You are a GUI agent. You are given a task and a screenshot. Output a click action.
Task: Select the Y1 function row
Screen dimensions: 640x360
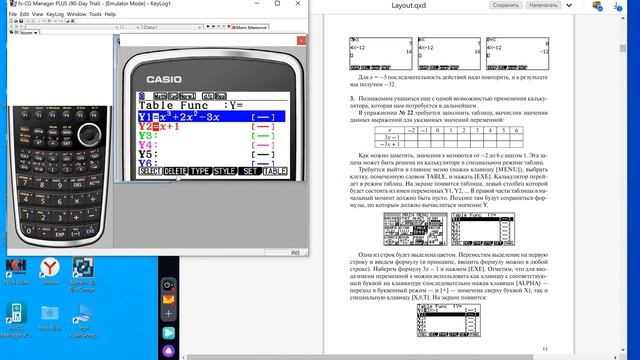point(211,117)
